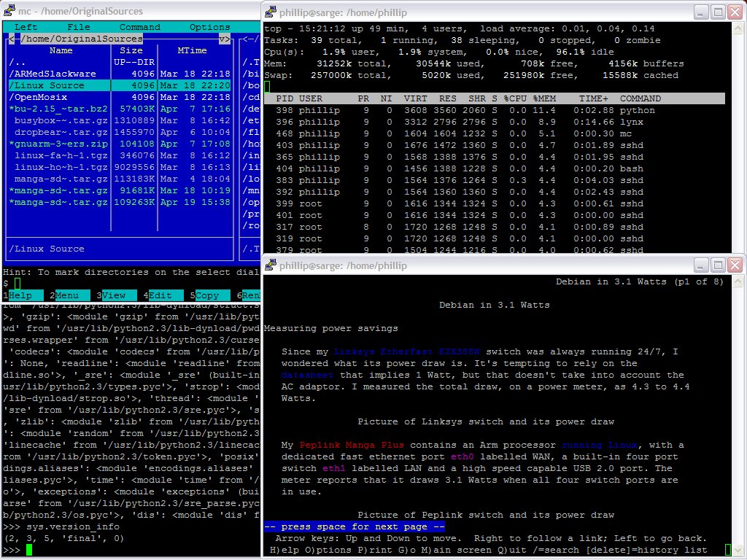Select the busybox-~.tar.gz file
Image resolution: width=747 pixels, height=560 pixels.
point(120,120)
